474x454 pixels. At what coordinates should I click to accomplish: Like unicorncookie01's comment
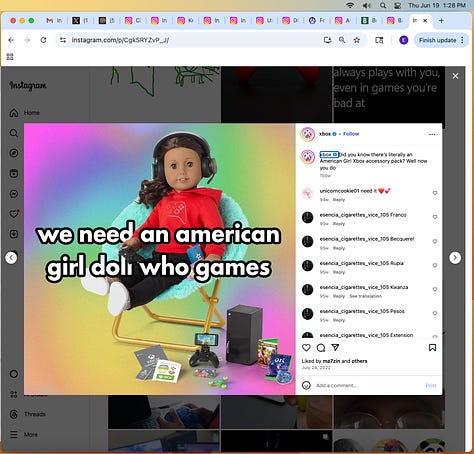pos(435,193)
